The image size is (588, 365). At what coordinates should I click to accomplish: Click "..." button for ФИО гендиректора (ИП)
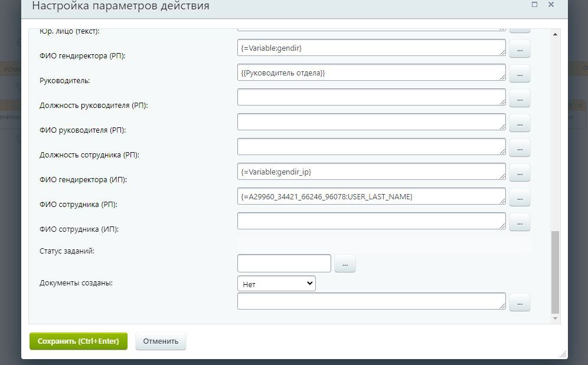(520, 173)
